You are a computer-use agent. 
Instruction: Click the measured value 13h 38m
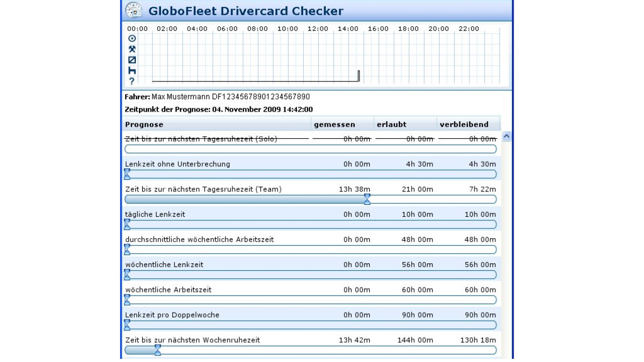(x=355, y=189)
